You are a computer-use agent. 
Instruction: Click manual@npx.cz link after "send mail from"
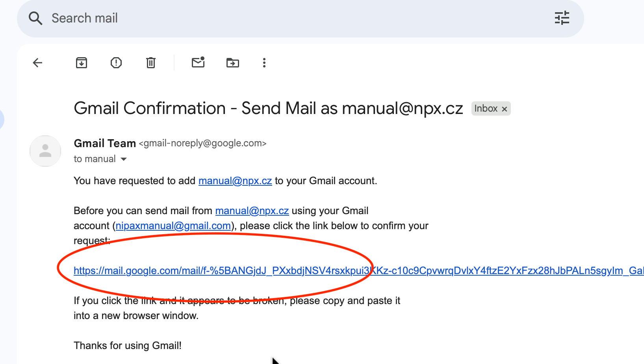click(252, 211)
